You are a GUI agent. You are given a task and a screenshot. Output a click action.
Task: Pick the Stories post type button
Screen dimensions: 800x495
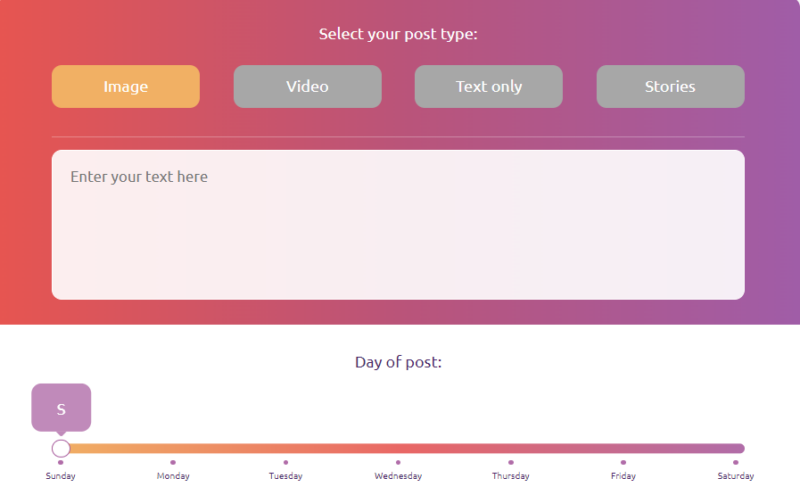point(670,86)
